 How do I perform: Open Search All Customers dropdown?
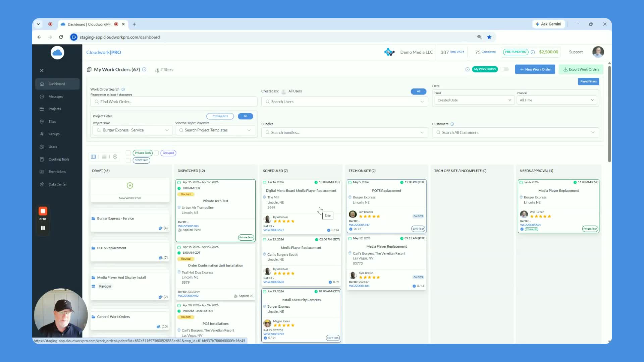pyautogui.click(x=516, y=132)
